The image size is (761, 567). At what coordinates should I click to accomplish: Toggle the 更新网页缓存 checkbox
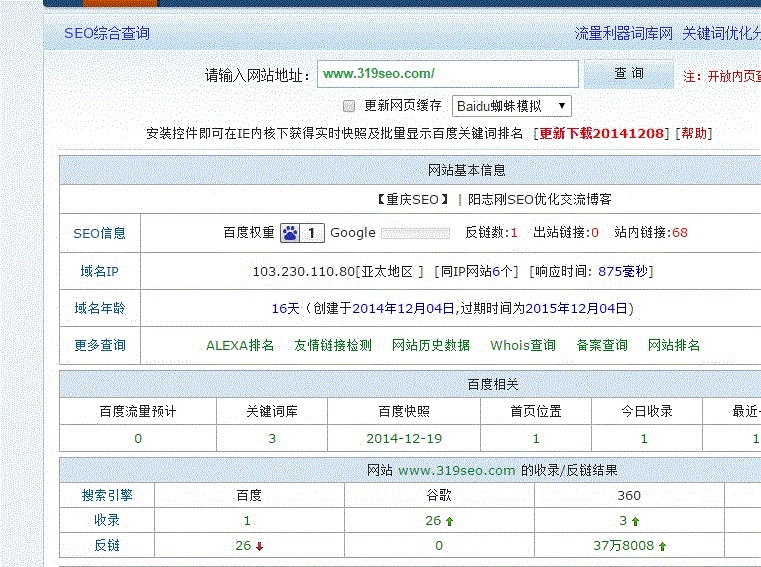coord(348,106)
